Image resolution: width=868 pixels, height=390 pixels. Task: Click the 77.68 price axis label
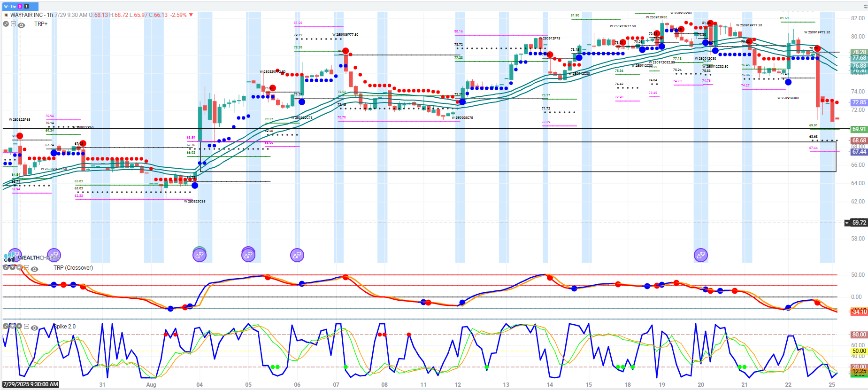[859, 58]
